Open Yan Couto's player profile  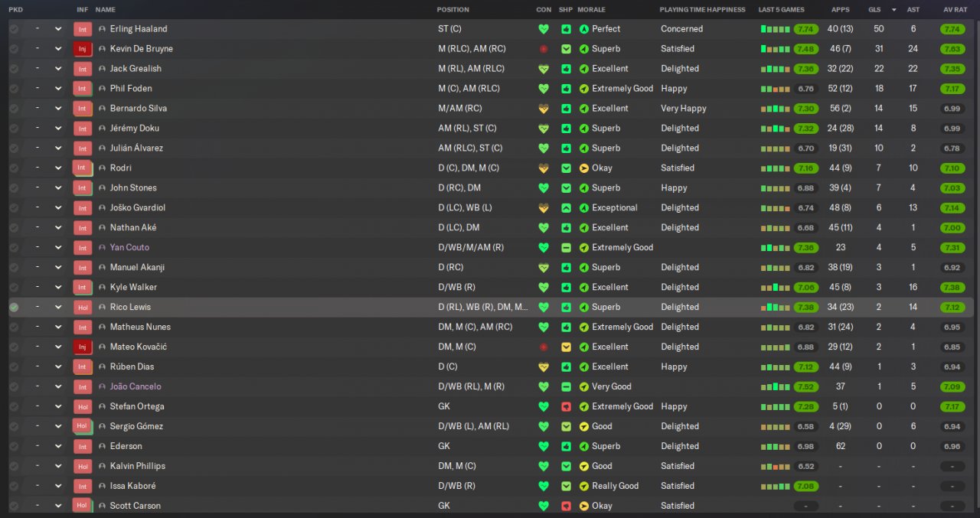tap(129, 248)
